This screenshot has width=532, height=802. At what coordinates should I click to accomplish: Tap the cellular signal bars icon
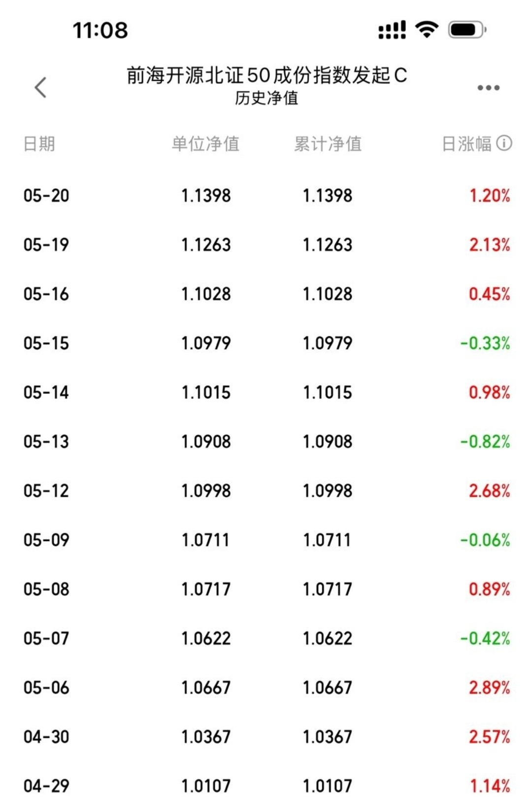click(x=392, y=30)
